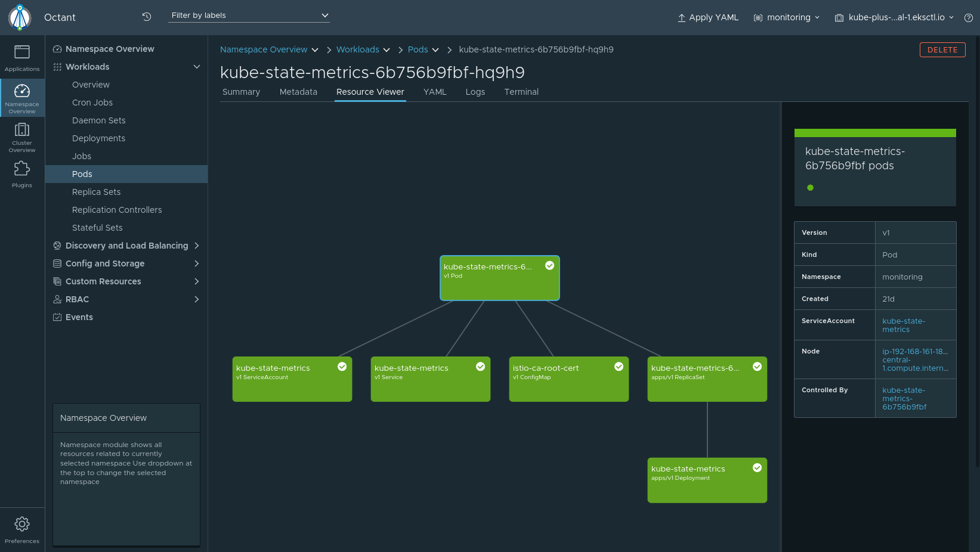The image size is (980, 552).
Task: Open the kube-plus cluster context dropdown
Action: point(894,18)
